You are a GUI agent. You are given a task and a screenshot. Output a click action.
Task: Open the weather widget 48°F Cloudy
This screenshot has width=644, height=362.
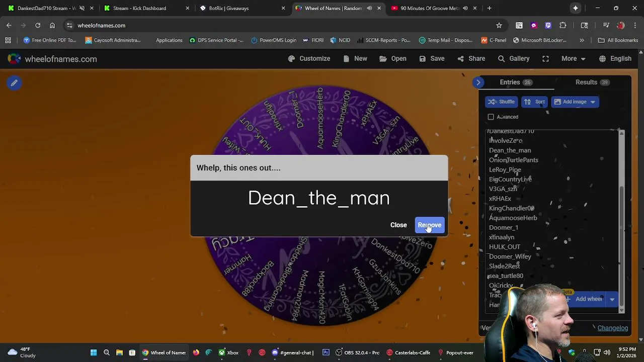tap(22, 352)
